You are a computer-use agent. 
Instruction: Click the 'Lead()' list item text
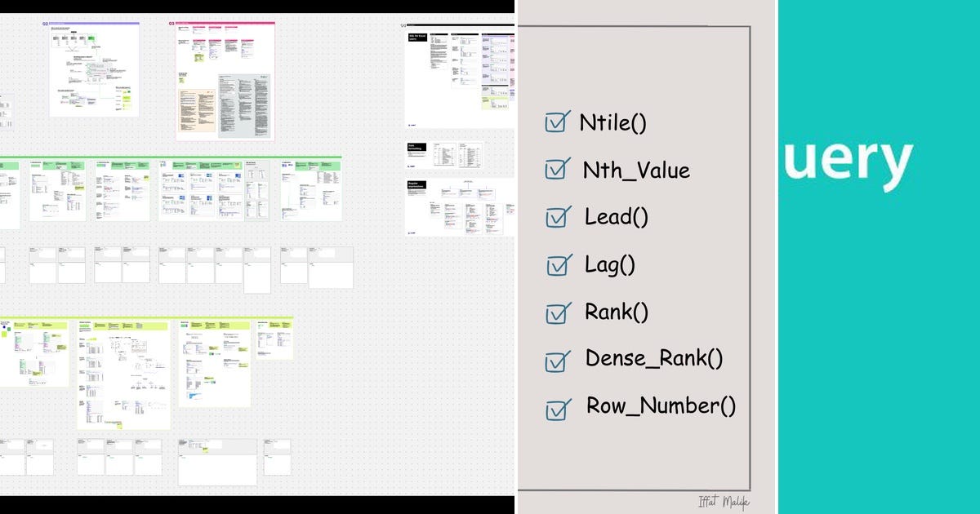click(617, 217)
